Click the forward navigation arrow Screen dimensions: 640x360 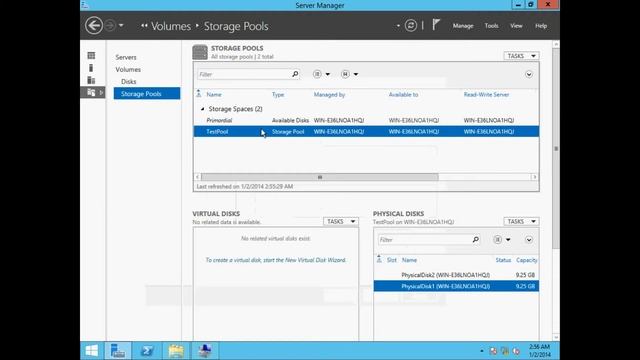[110, 26]
